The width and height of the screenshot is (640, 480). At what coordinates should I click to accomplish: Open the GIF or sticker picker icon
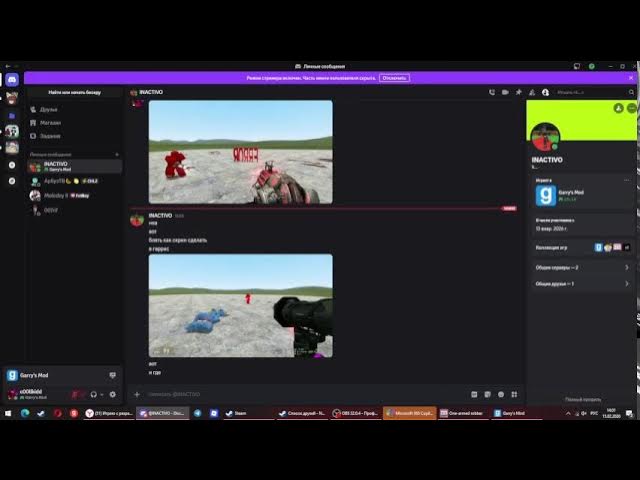487,395
